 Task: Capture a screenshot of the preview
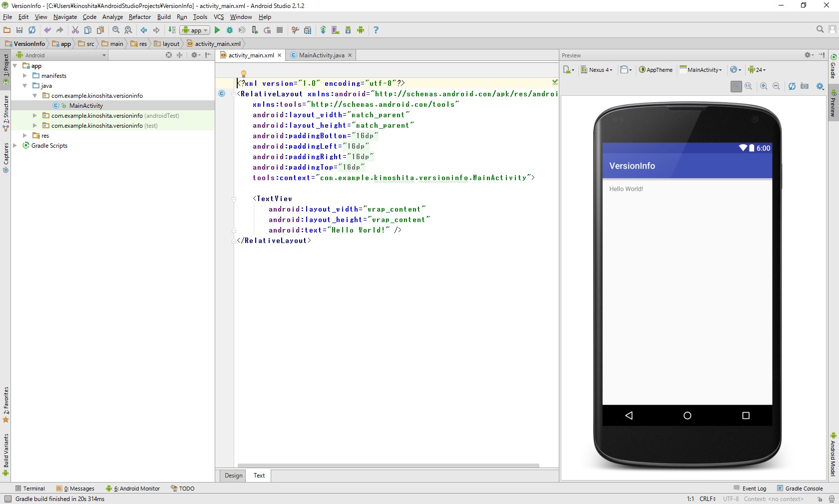(805, 86)
